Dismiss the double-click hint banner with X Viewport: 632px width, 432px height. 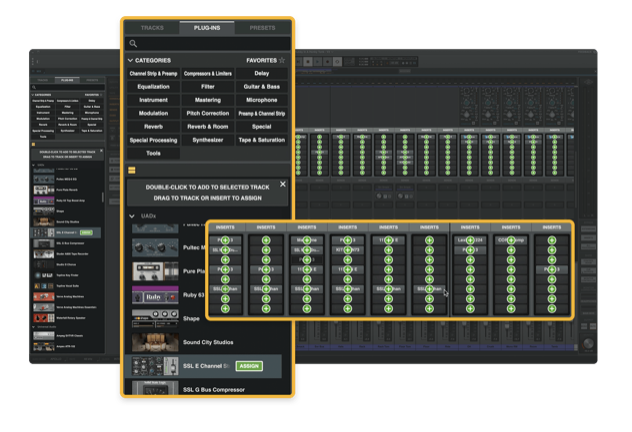[283, 184]
